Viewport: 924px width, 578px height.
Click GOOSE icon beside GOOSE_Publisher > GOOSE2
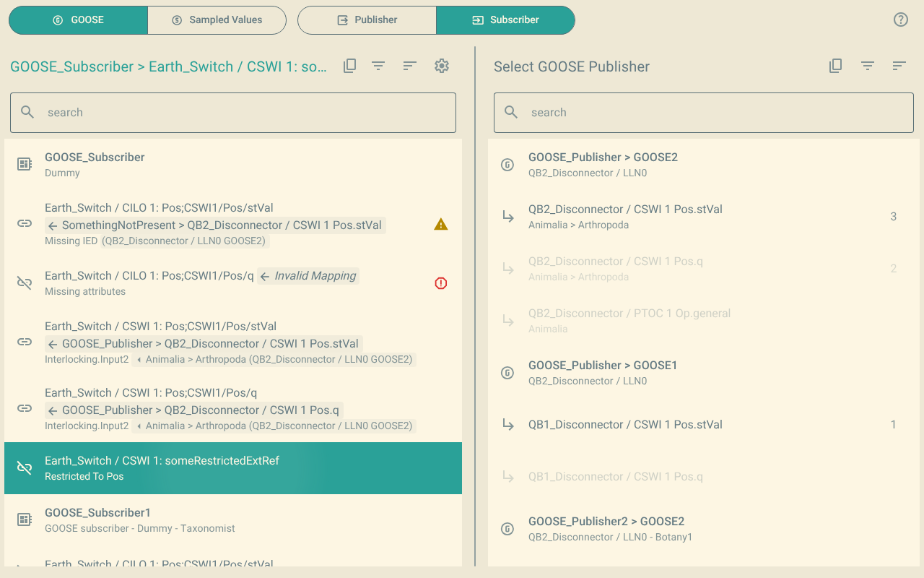[x=507, y=165]
